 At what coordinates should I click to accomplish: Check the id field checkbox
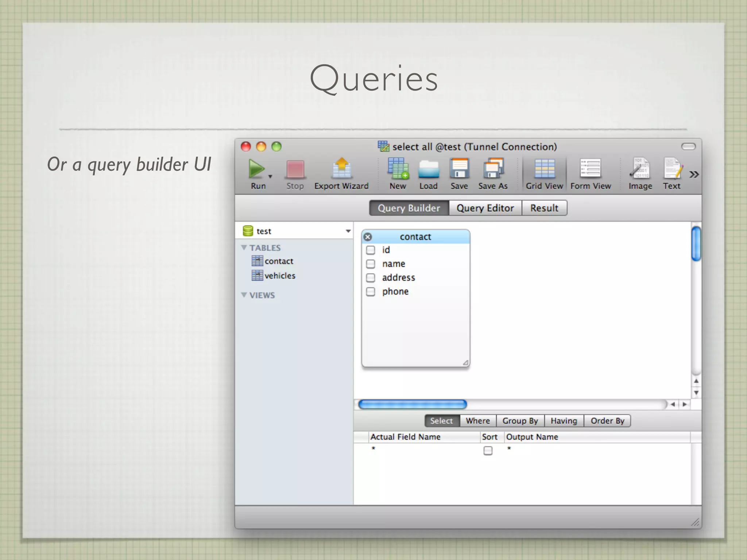coord(371,250)
